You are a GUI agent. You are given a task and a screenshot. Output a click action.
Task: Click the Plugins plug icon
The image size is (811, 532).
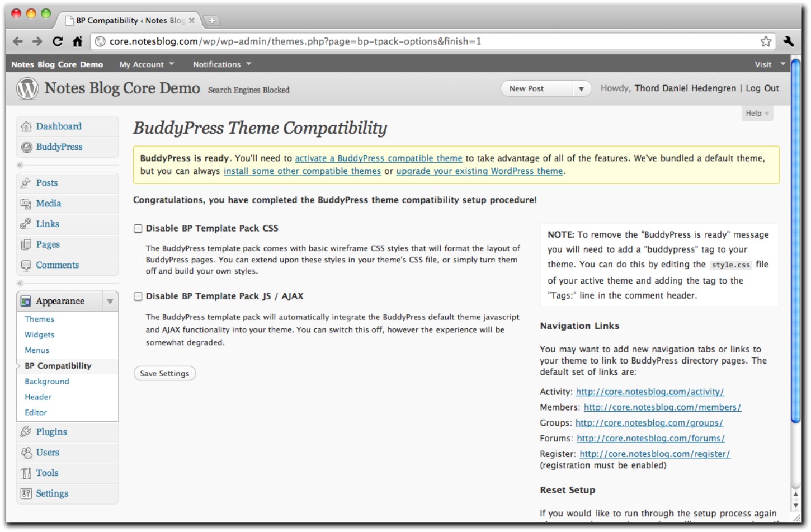pyautogui.click(x=26, y=432)
